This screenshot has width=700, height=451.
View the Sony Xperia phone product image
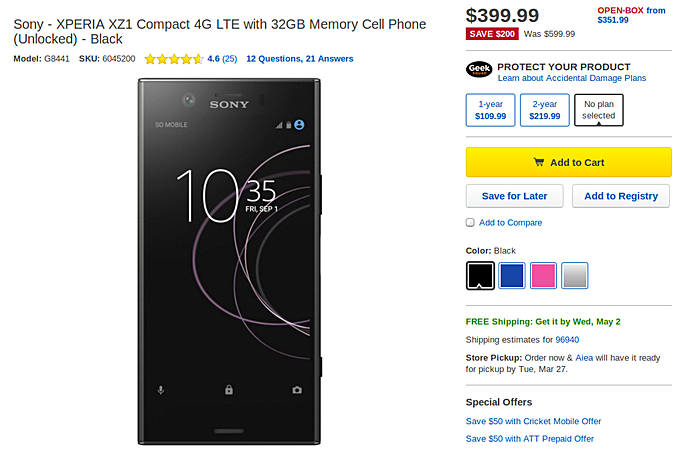tap(230, 262)
